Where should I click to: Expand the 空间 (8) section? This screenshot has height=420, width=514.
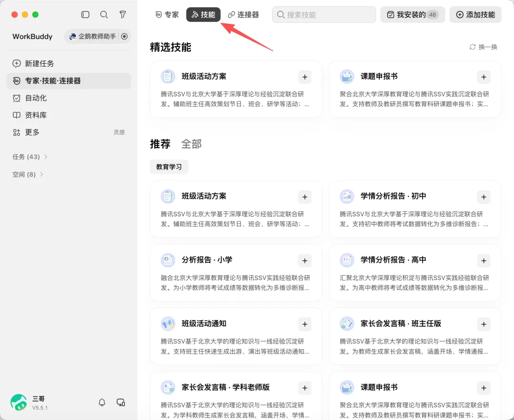pyautogui.click(x=28, y=174)
